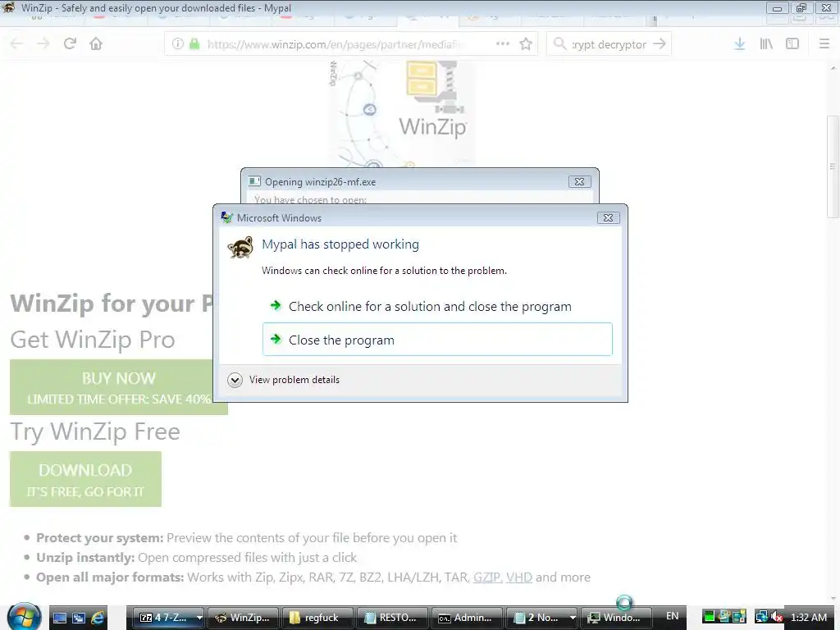
Task: Toggle the sidebar panel icon
Action: pos(792,44)
